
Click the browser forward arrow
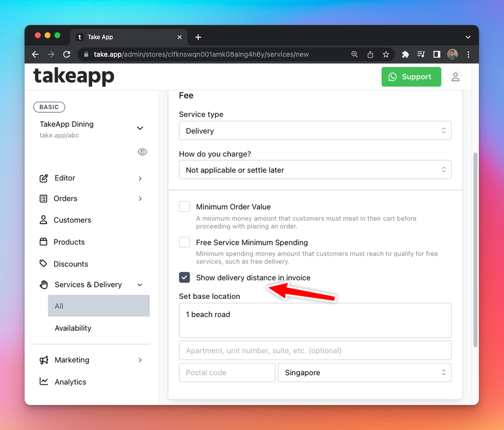tap(51, 54)
